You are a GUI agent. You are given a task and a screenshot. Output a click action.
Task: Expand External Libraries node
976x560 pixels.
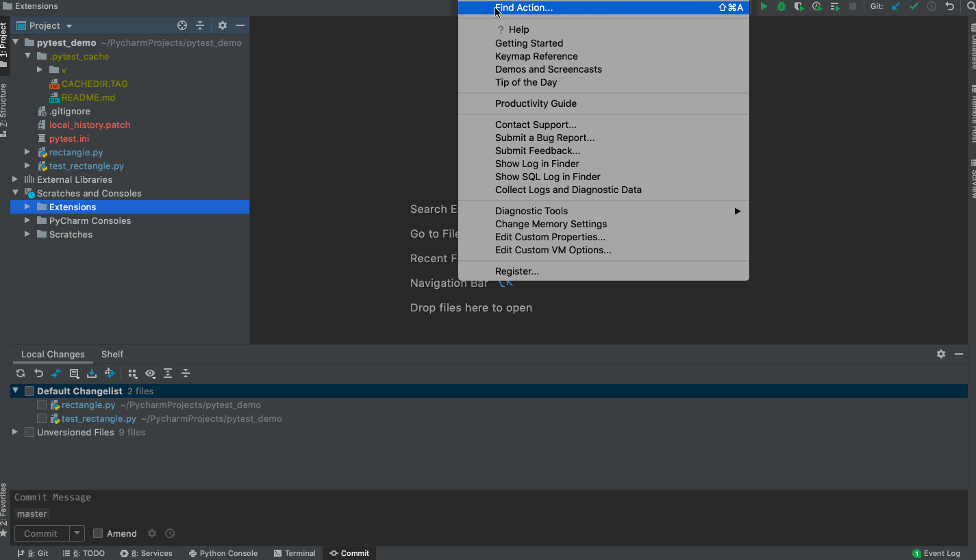coord(15,179)
